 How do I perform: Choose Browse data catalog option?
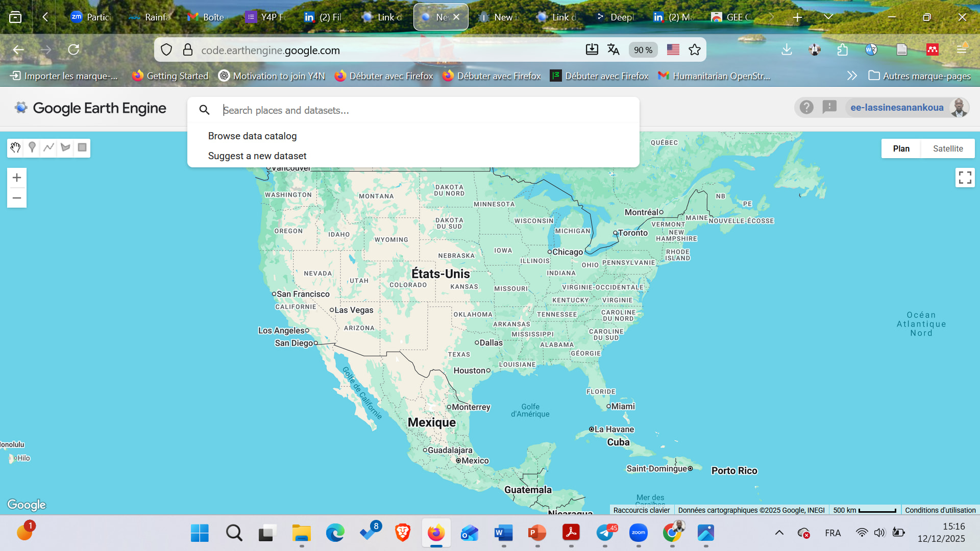[x=252, y=136]
